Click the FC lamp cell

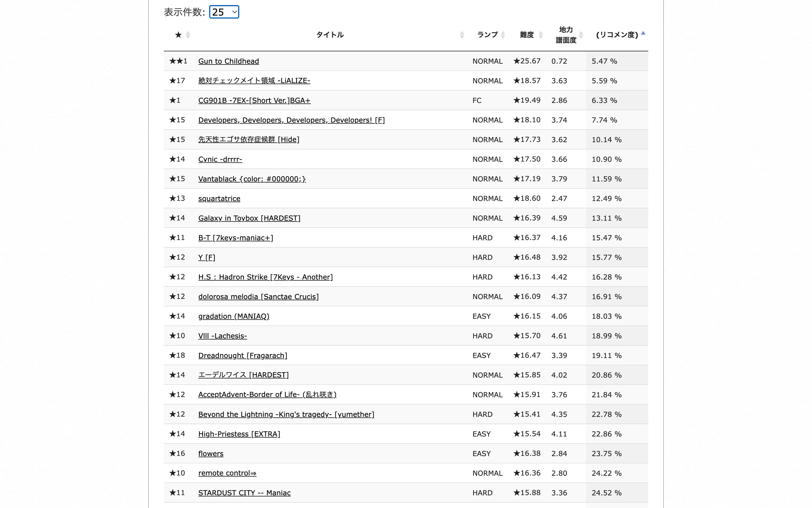[477, 101]
